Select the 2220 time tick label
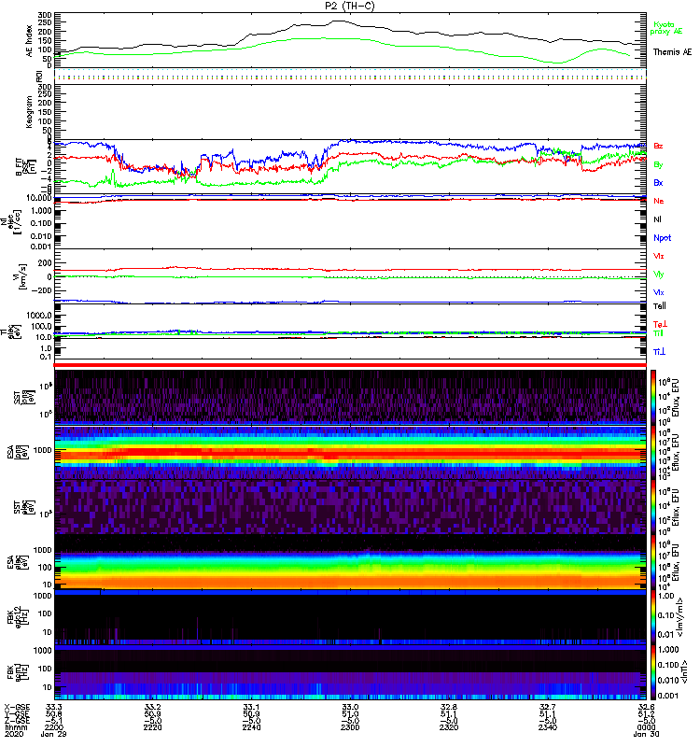The height and width of the screenshot is (747, 700). pyautogui.click(x=152, y=727)
